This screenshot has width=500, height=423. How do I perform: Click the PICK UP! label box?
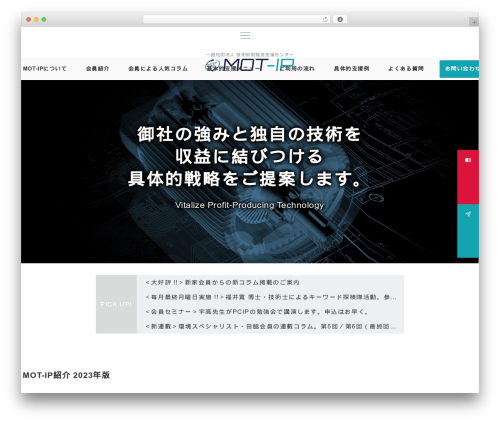[x=116, y=304]
